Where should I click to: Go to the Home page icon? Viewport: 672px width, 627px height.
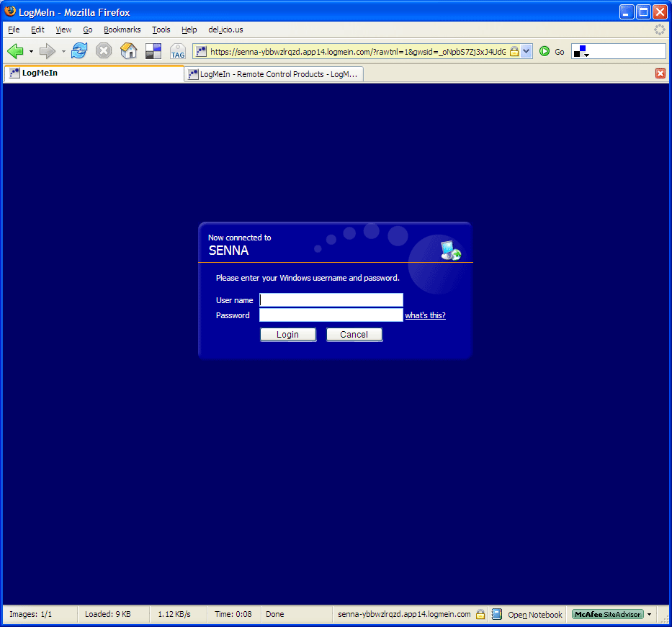[x=128, y=51]
